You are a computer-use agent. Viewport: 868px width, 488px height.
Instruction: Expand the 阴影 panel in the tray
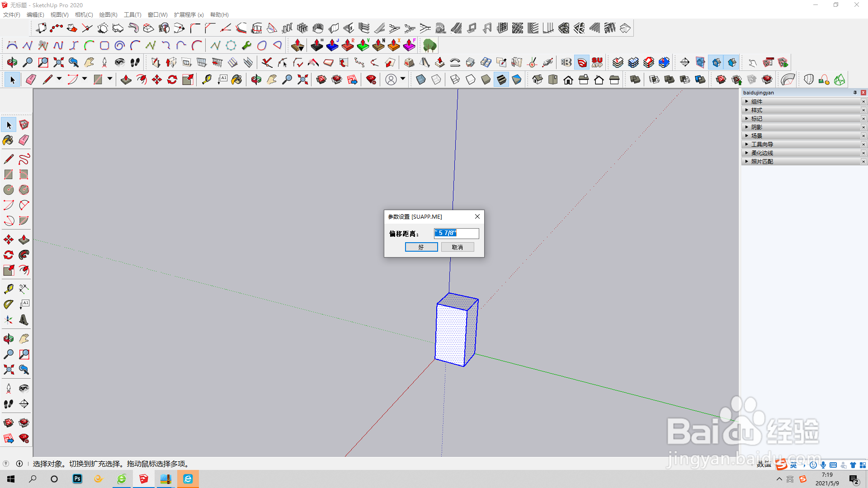[x=756, y=127]
